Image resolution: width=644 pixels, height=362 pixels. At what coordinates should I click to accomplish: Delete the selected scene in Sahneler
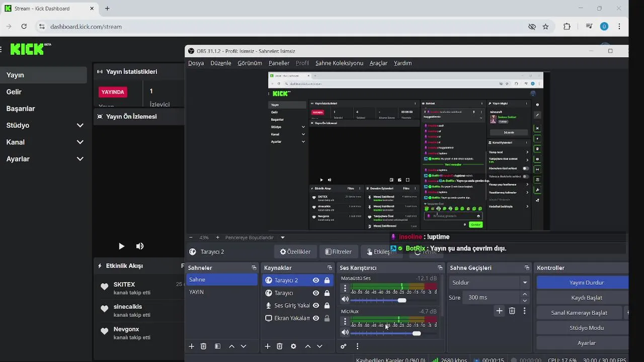click(203, 346)
